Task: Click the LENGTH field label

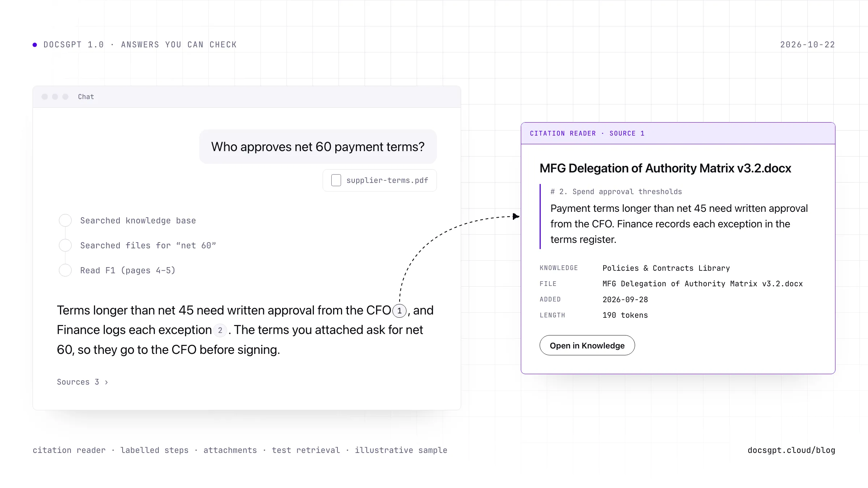Action: pyautogui.click(x=552, y=315)
